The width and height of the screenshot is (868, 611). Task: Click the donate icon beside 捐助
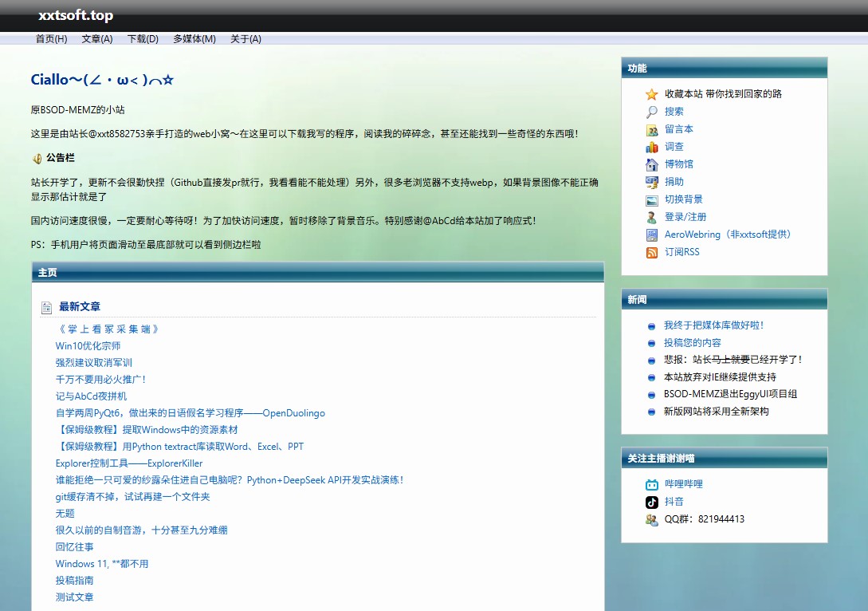click(x=651, y=182)
